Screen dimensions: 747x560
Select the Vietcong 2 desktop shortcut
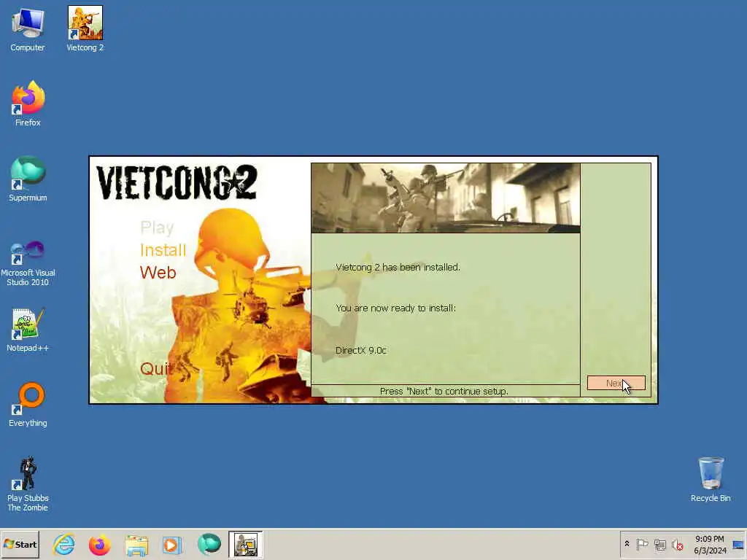(x=85, y=29)
